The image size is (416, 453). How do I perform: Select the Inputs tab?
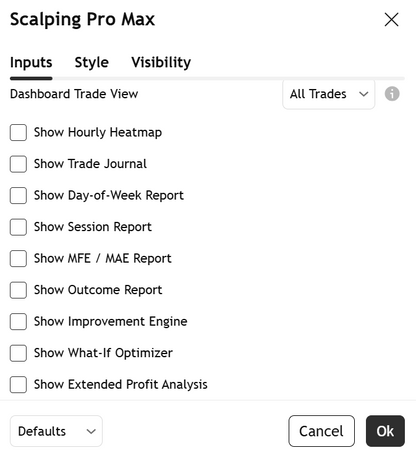(x=31, y=62)
